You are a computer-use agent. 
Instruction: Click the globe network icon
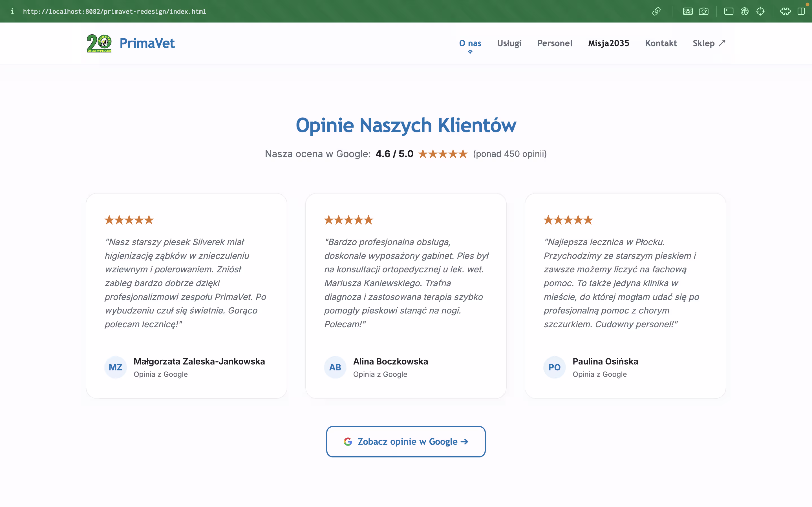pyautogui.click(x=745, y=11)
